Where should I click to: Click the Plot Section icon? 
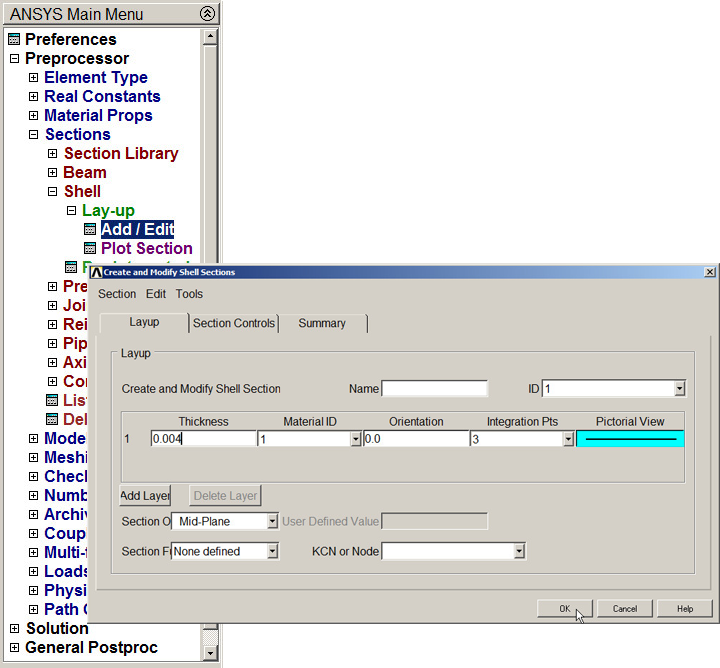90,249
